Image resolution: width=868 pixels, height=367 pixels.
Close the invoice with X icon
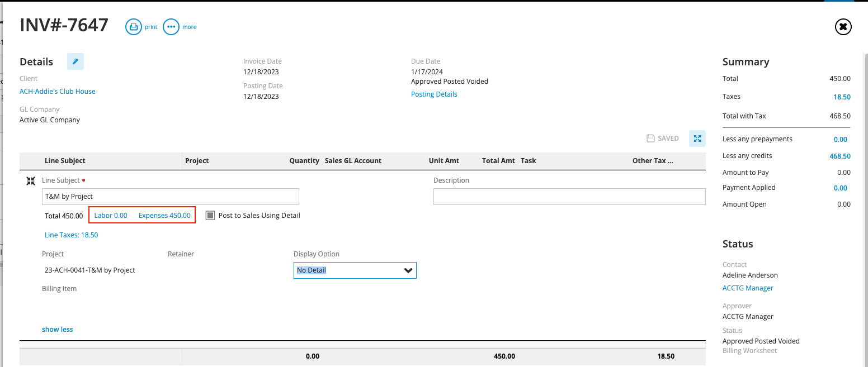[843, 27]
